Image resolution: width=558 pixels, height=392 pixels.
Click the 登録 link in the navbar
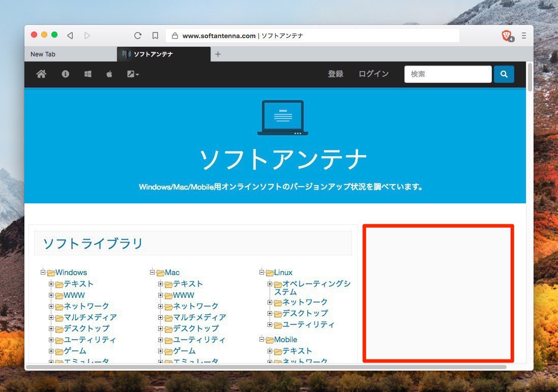pyautogui.click(x=336, y=74)
